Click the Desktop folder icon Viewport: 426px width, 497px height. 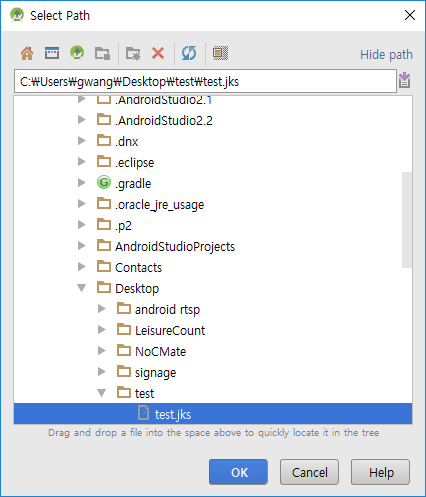[x=104, y=287]
